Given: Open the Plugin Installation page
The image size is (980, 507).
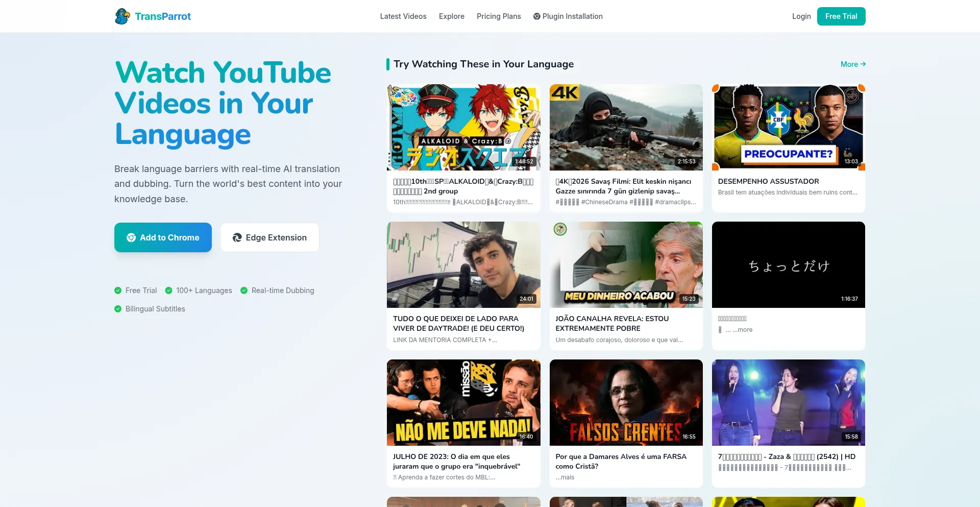Looking at the screenshot, I should tap(568, 16).
